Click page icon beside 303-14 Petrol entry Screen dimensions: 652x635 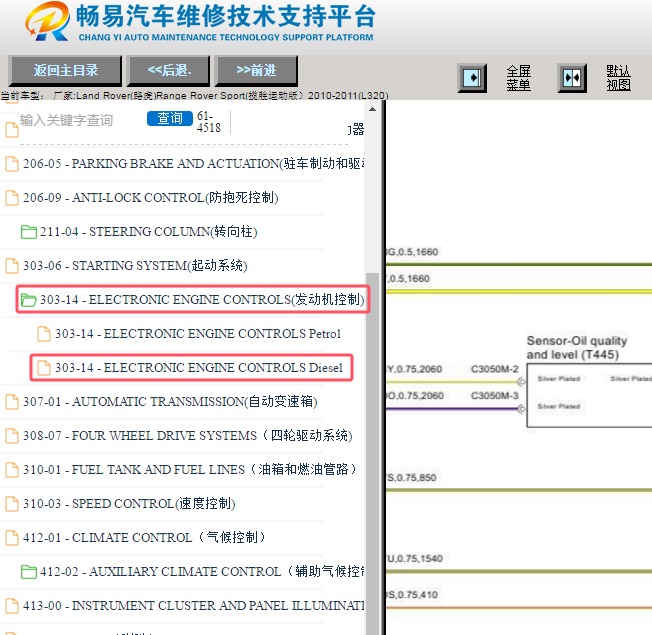[44, 334]
